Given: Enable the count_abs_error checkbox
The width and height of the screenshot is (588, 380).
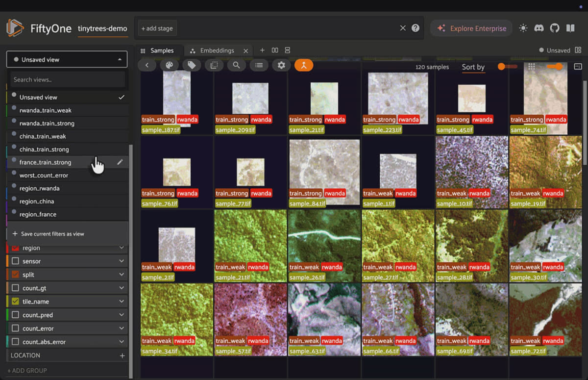Looking at the screenshot, I should (15, 342).
